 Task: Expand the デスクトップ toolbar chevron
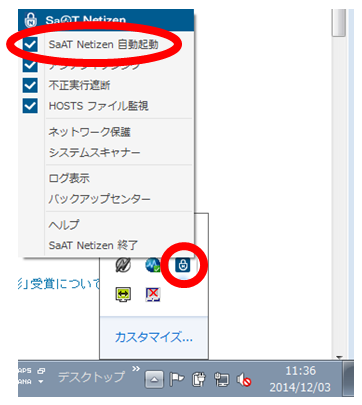[x=136, y=369]
